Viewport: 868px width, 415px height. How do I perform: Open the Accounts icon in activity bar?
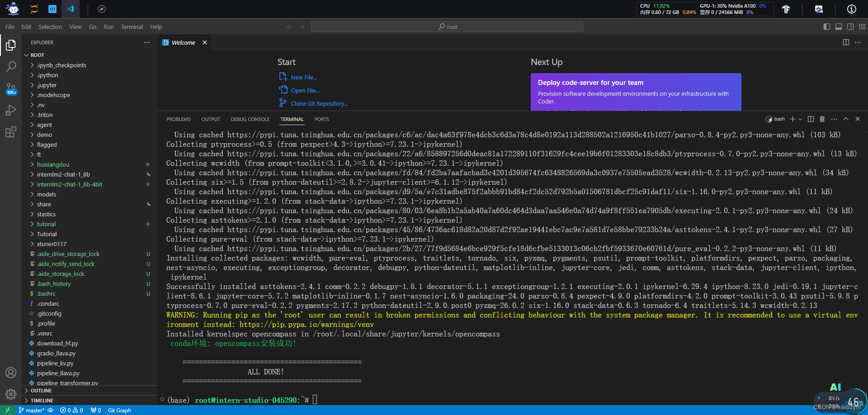pos(11,373)
